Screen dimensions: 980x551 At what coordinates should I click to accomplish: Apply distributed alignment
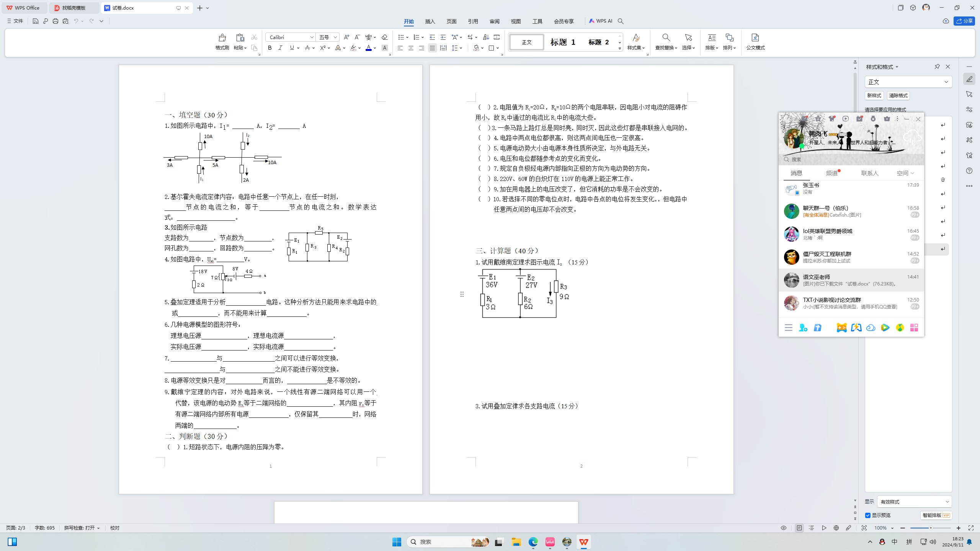443,48
